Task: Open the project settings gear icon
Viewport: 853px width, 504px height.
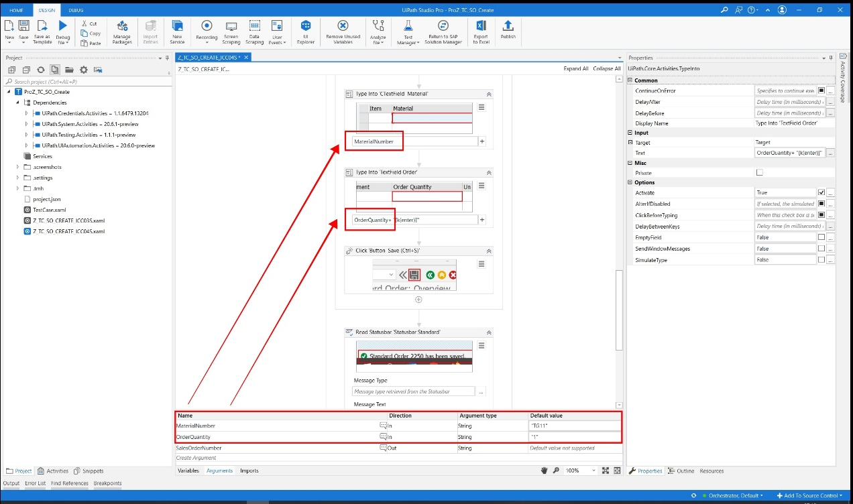Action: pyautogui.click(x=83, y=69)
